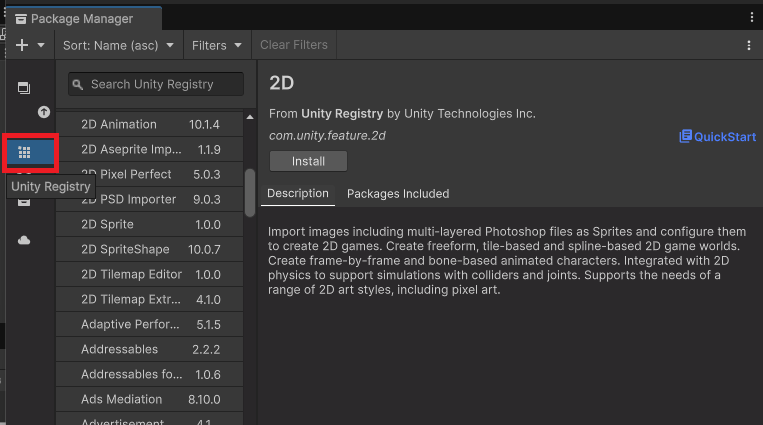Screen dimensions: 763x425
Task: Click the Updates arrow icon in sidebar
Action: [44, 112]
